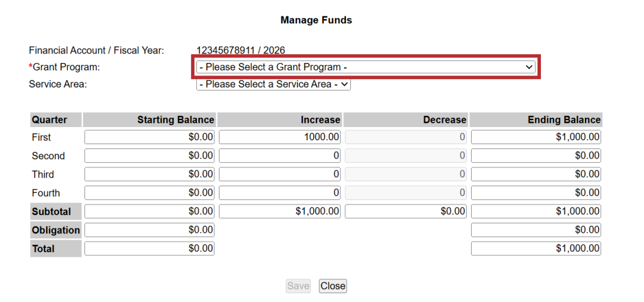Click First quarter Ending Balance field
Screen dimensions: 644x302
(x=536, y=137)
